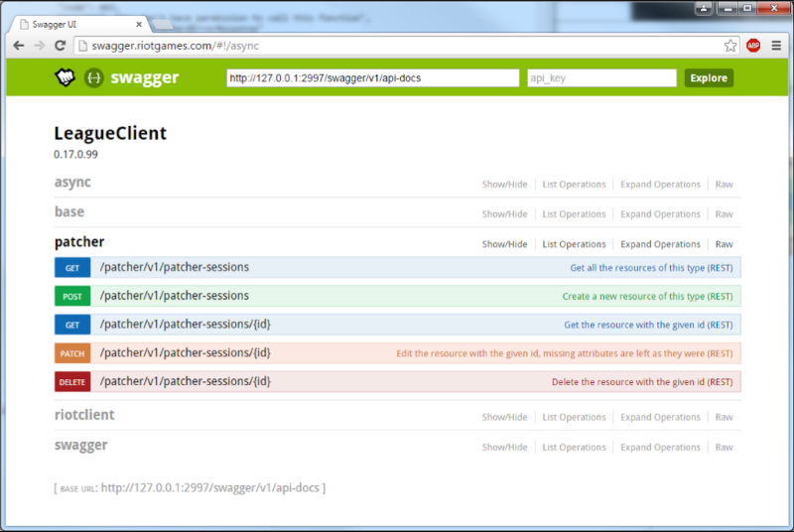
Task: Reload the page with refresh icon
Action: point(60,46)
